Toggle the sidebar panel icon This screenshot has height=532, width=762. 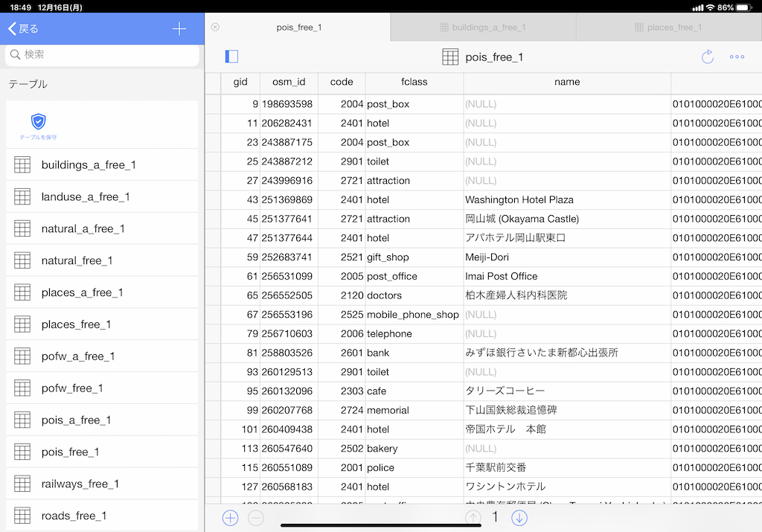click(232, 57)
